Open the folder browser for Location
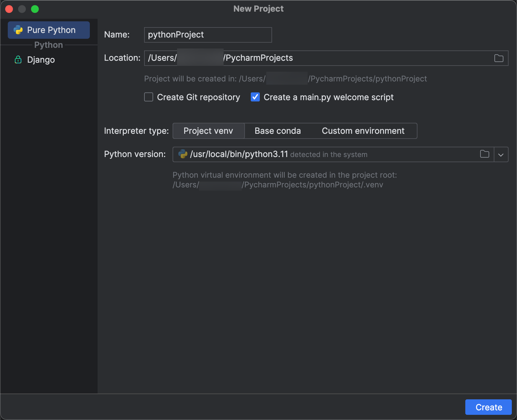 [498, 58]
